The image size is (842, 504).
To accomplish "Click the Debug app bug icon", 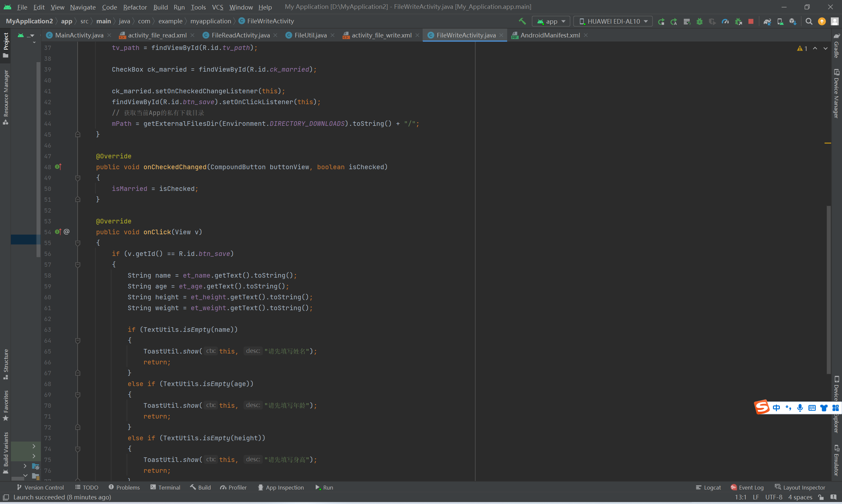I will (x=699, y=21).
